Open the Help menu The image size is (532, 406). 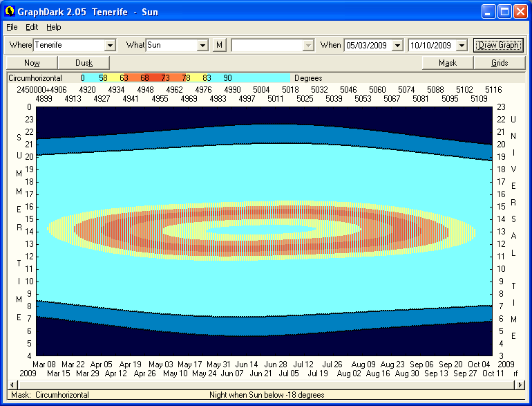(54, 27)
